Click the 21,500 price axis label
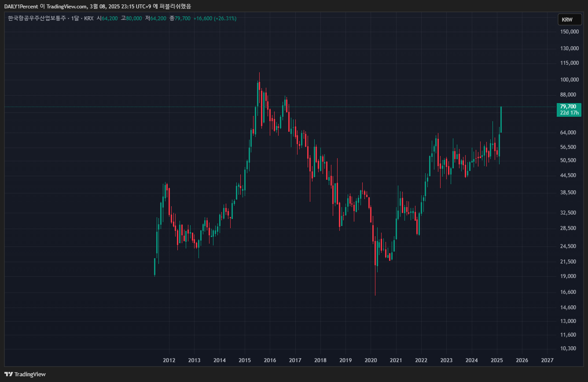The image size is (588, 382). (x=567, y=262)
